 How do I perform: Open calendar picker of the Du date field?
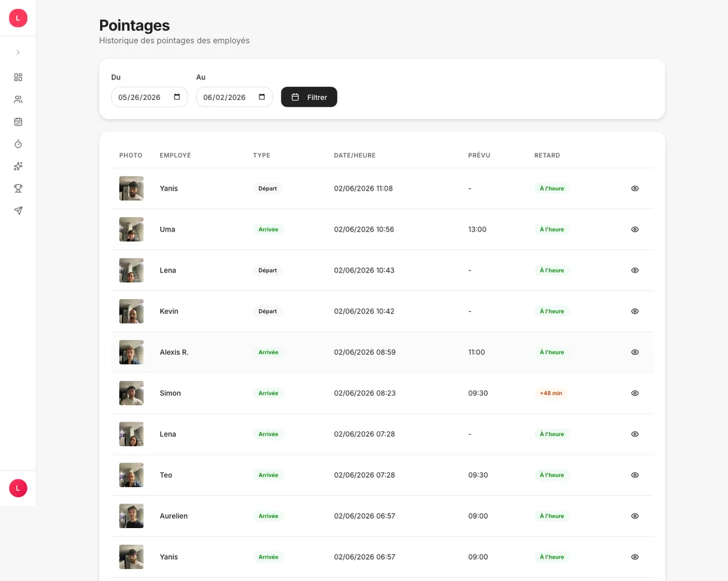(177, 97)
